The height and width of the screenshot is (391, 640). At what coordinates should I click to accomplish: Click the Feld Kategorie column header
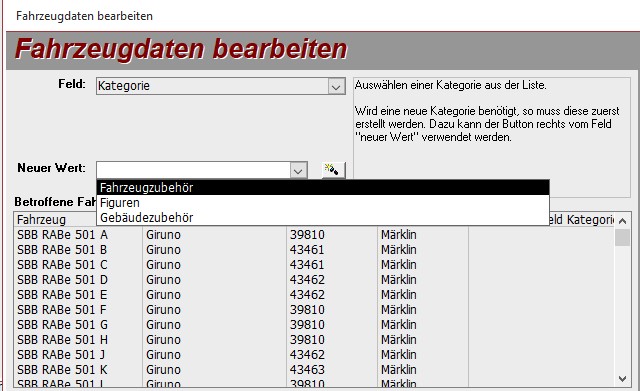(x=581, y=220)
